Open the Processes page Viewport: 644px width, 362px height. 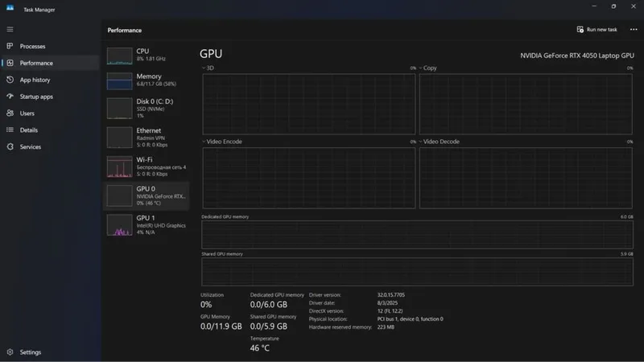(49, 47)
